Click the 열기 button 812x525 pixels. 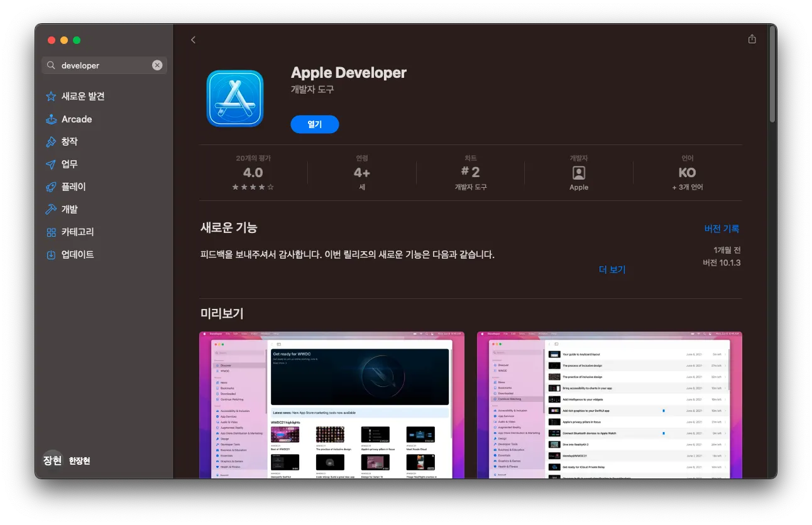coord(315,124)
